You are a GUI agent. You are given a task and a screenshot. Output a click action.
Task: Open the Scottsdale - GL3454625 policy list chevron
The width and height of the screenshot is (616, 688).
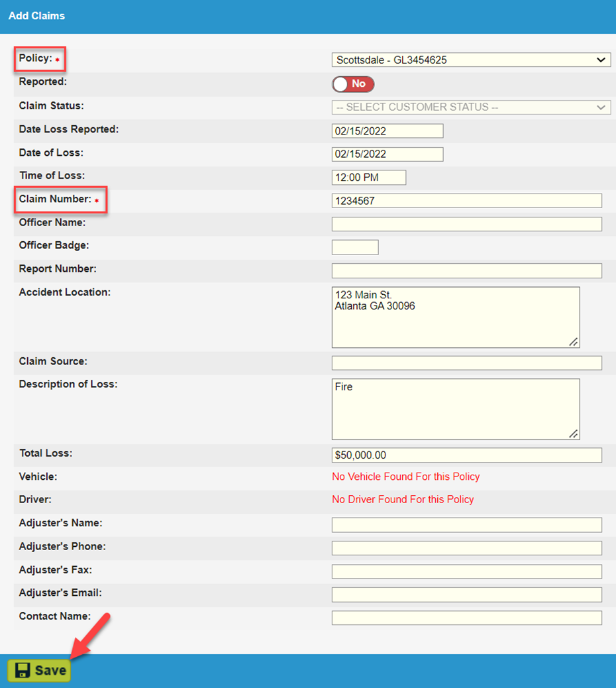pyautogui.click(x=601, y=60)
